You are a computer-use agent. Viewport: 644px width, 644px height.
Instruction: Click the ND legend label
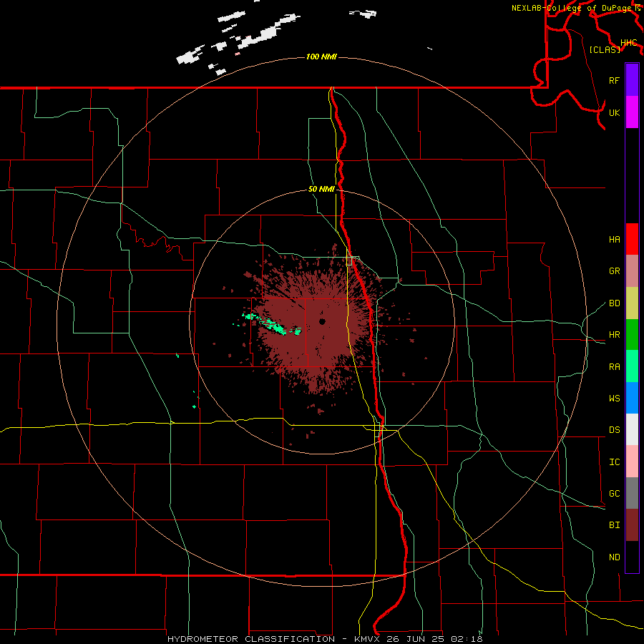[x=614, y=557]
